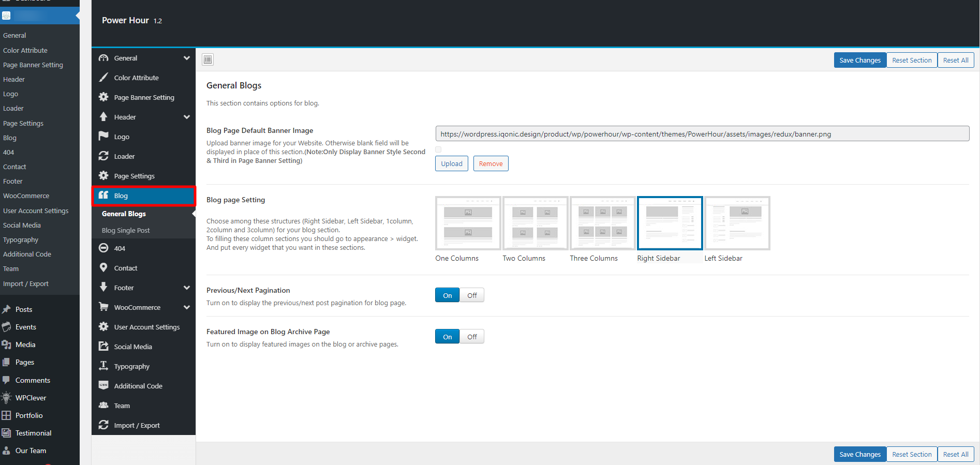Screen dimensions: 980x465
Task: Turn Featured Image on Blog Archive Off
Action: pyautogui.click(x=472, y=337)
